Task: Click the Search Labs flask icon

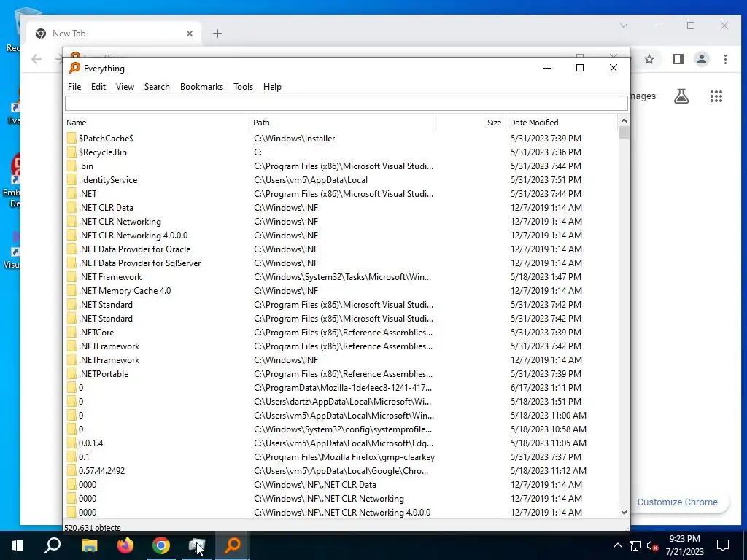Action: pyautogui.click(x=681, y=96)
